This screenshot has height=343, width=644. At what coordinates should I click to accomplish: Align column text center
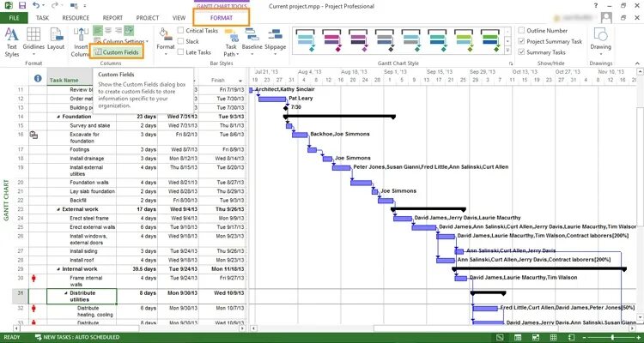(x=108, y=30)
